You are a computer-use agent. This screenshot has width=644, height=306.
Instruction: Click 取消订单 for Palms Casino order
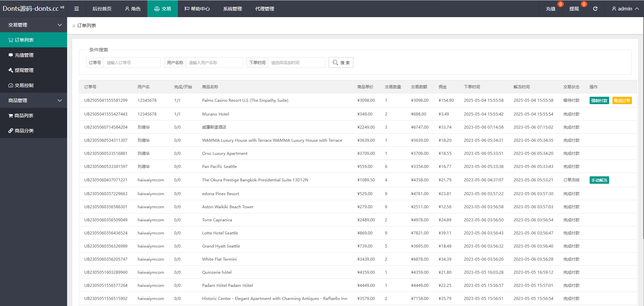622,100
